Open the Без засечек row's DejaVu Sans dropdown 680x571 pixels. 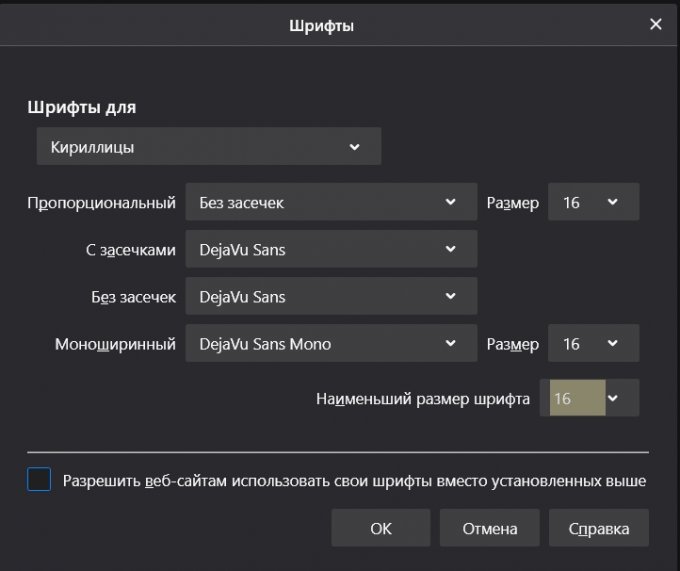331,297
